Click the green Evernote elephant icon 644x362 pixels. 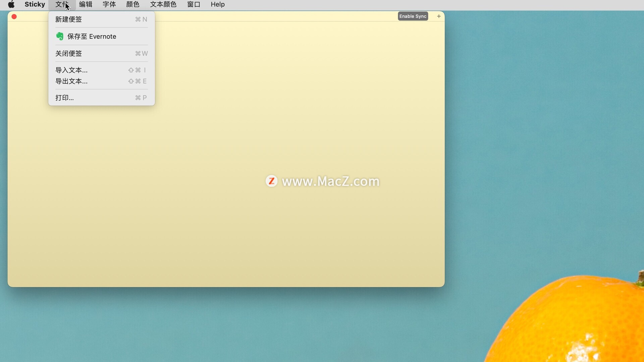click(60, 36)
